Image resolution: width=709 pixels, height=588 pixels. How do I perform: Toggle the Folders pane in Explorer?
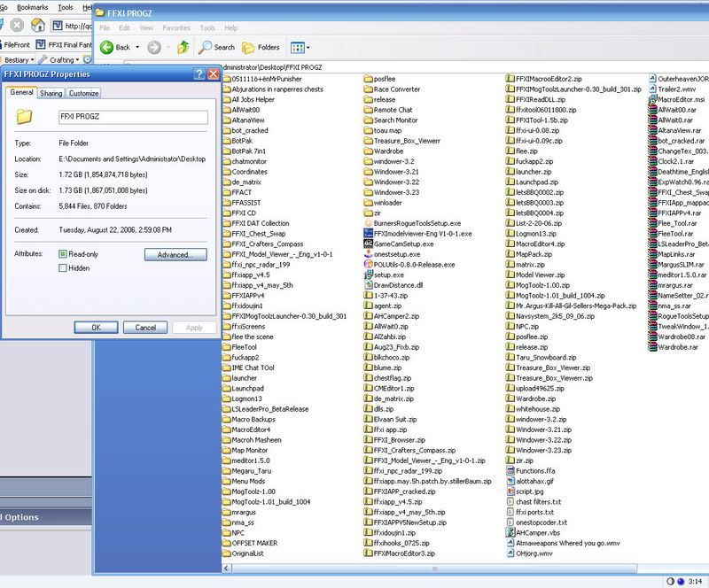click(x=261, y=47)
